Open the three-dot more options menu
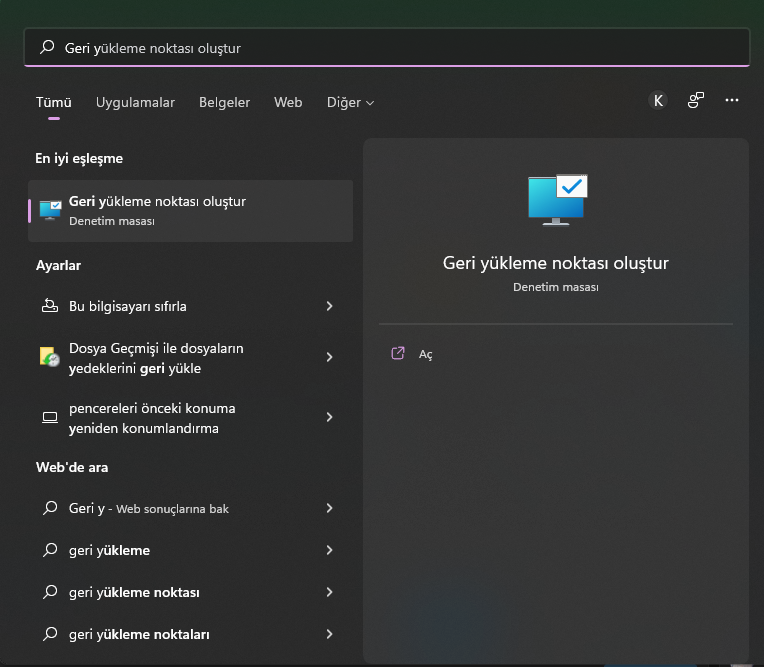Image resolution: width=764 pixels, height=667 pixels. (731, 100)
